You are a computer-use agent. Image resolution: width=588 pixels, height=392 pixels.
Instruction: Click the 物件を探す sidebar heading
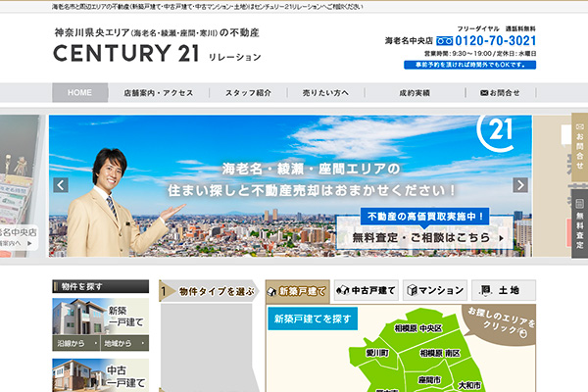click(x=101, y=286)
